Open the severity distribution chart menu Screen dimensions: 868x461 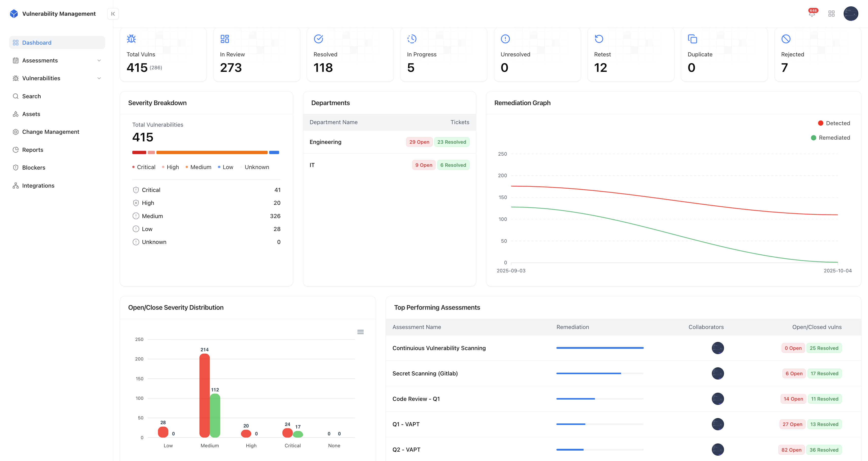point(360,332)
